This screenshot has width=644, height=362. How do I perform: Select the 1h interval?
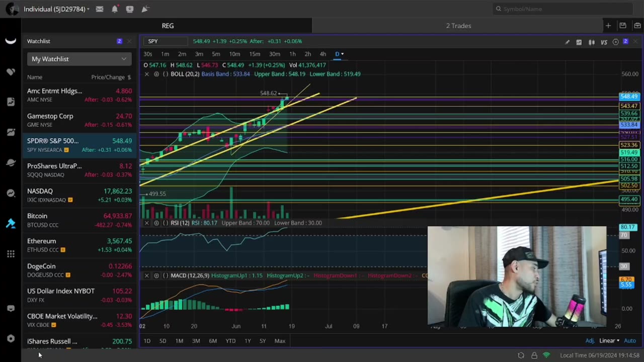(292, 54)
